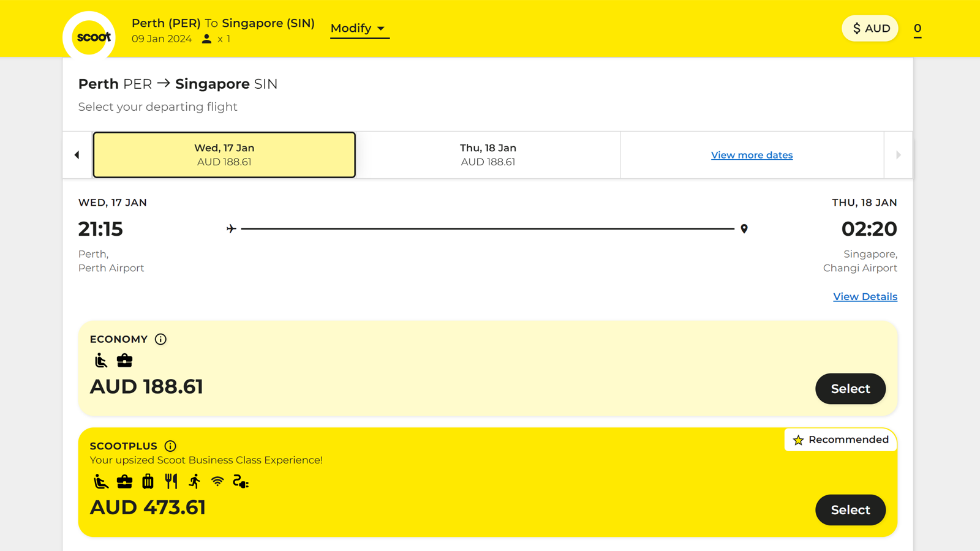Click the ScootPlus cabin bag icon

tap(124, 482)
